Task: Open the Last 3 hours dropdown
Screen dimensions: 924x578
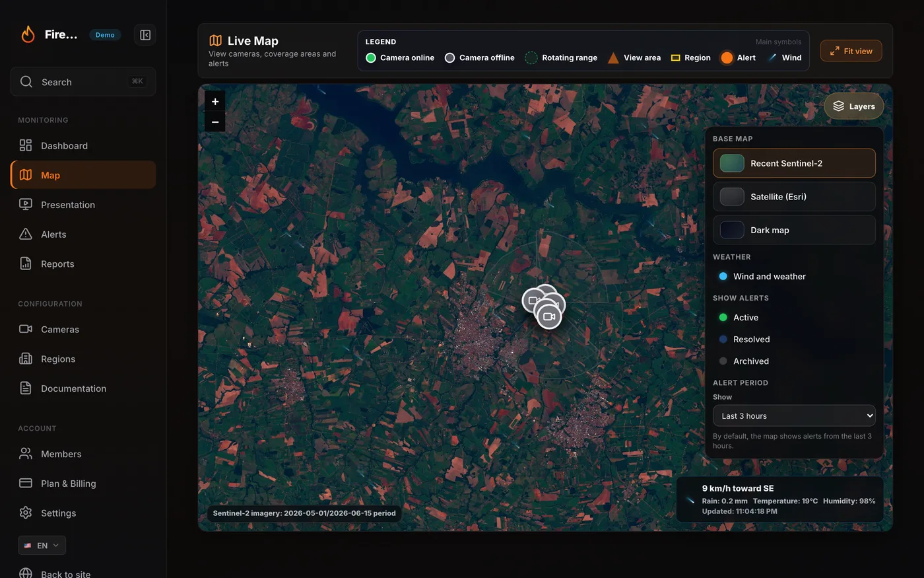Action: (x=794, y=415)
